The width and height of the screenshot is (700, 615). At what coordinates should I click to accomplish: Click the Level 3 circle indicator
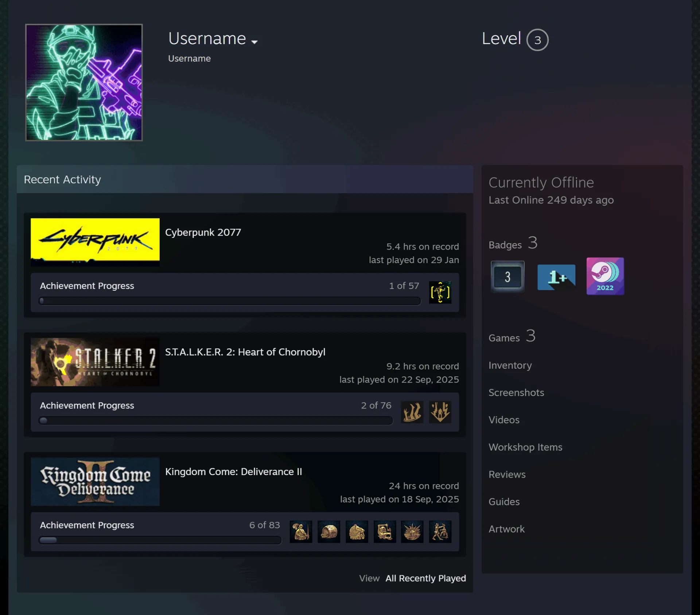pos(537,40)
